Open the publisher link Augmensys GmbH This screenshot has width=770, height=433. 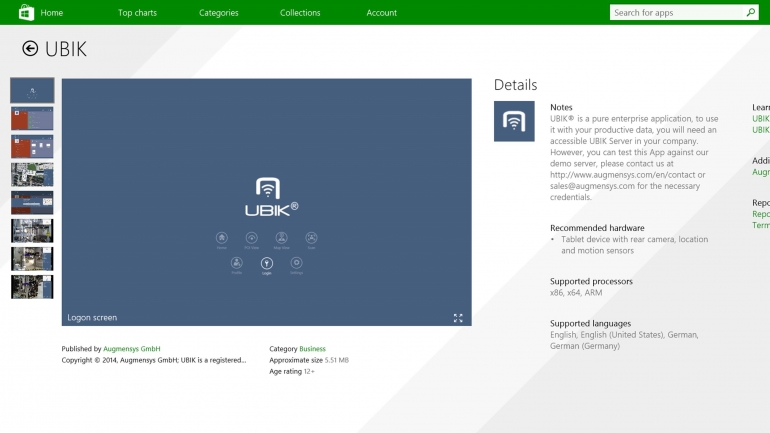(132, 349)
